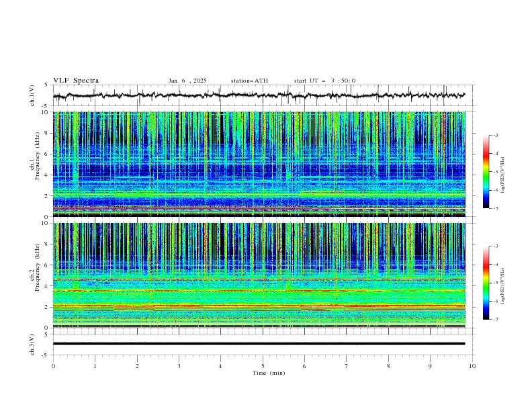Click the "-7" label on ch.2 color bar
Viewport: 532px width, 411px height.
pyautogui.click(x=496, y=319)
